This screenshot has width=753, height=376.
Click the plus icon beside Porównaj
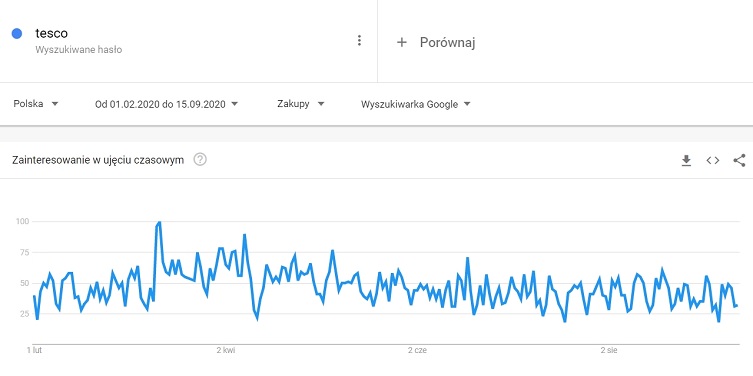[401, 42]
